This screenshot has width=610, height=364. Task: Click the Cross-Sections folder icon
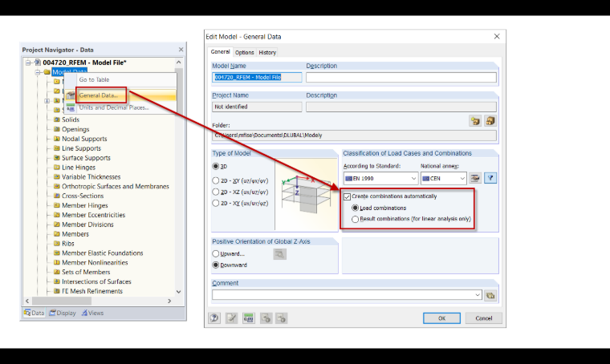point(57,196)
